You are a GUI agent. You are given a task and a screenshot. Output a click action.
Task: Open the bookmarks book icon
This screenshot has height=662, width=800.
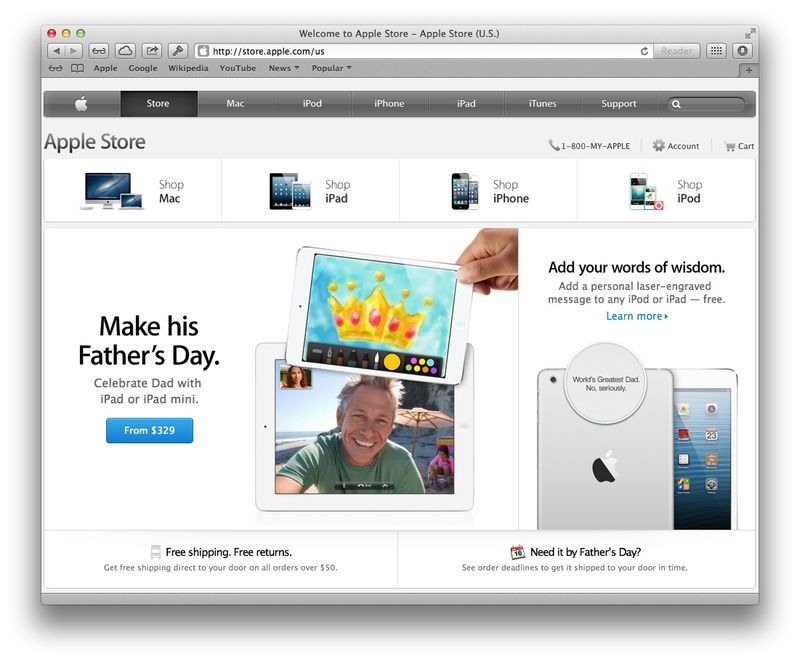point(77,68)
